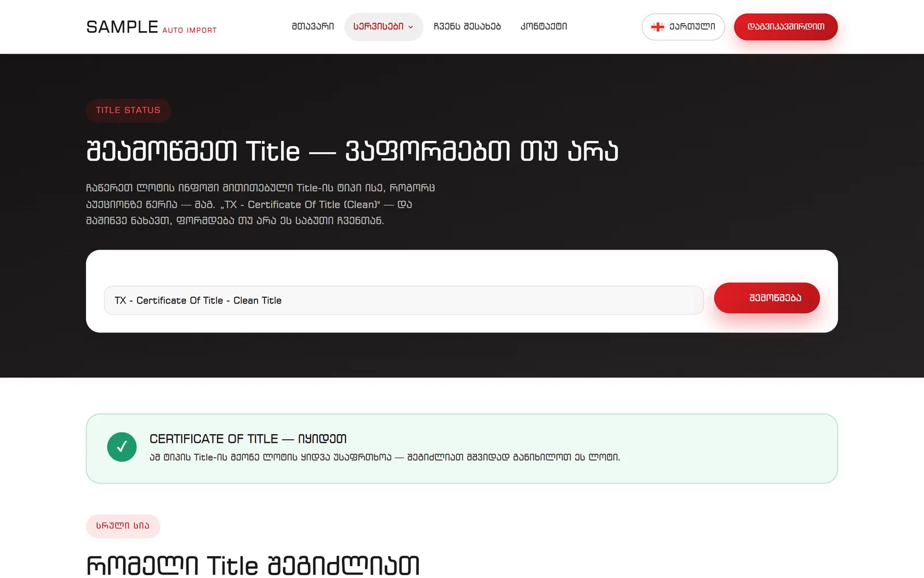This screenshot has height=578, width=924.
Task: Click the შეამოწმეთ Title main heading
Action: click(352, 151)
